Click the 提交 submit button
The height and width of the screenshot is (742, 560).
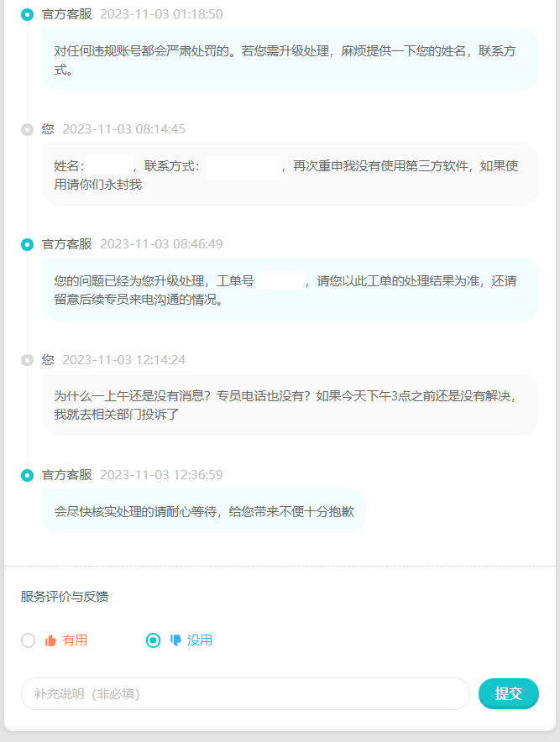(509, 693)
